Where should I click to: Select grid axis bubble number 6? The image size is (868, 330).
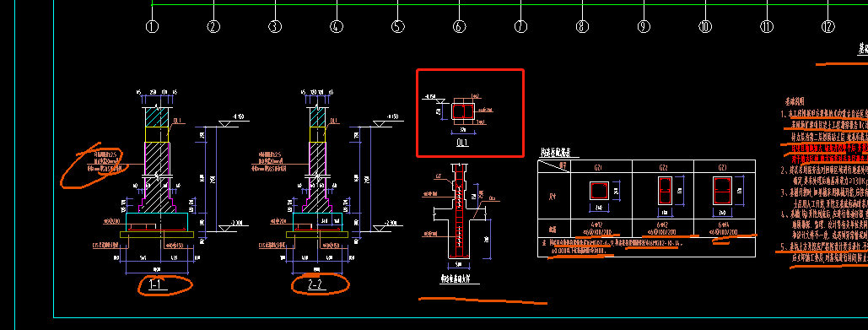pos(460,26)
